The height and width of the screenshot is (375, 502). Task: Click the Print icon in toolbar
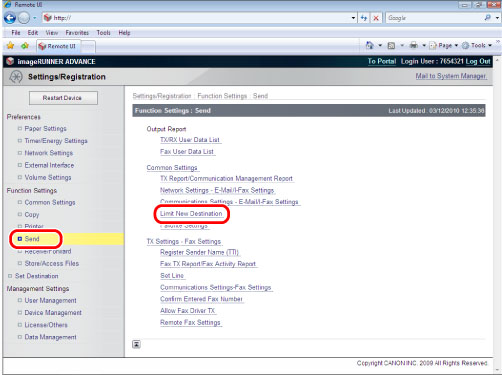click(414, 45)
